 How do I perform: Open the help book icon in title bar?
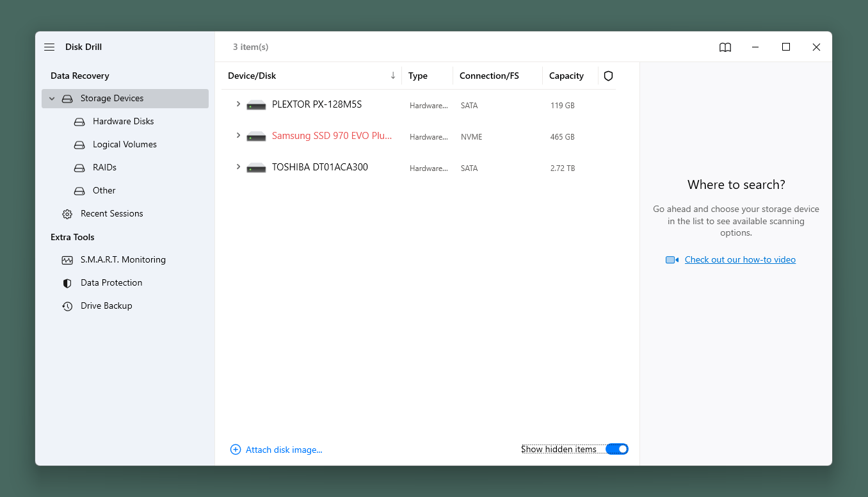coord(725,47)
